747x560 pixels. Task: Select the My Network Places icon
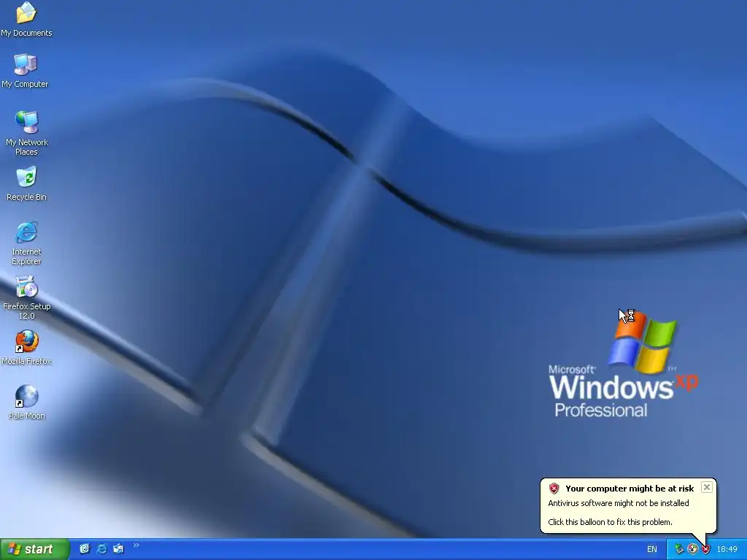pos(27,133)
